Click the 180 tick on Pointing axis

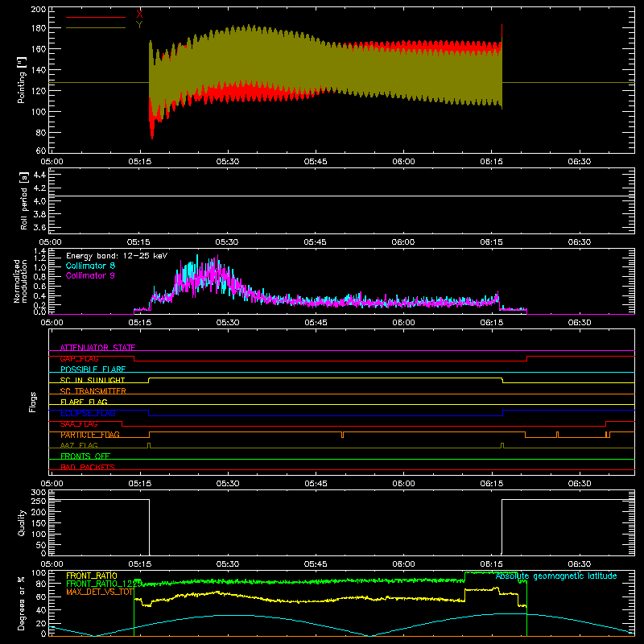click(39, 28)
